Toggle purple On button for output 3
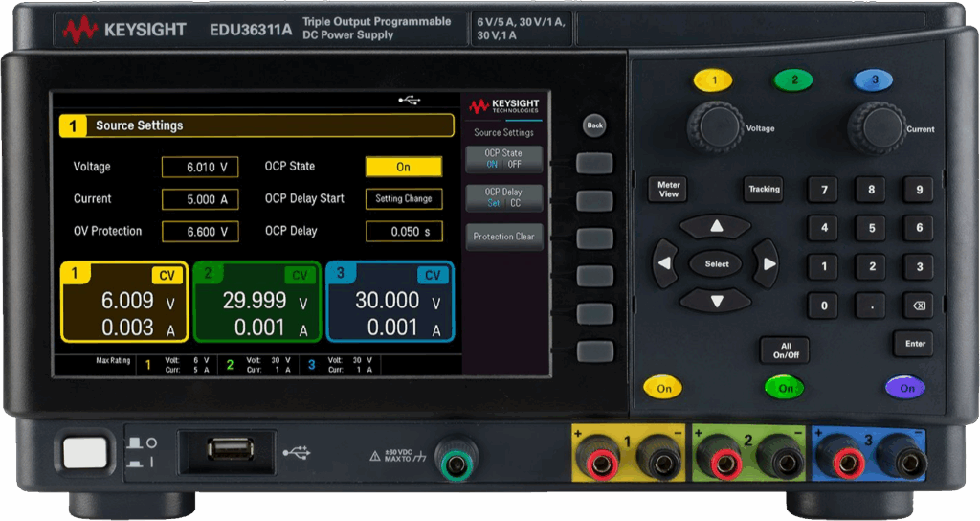980x521 pixels. (x=905, y=388)
